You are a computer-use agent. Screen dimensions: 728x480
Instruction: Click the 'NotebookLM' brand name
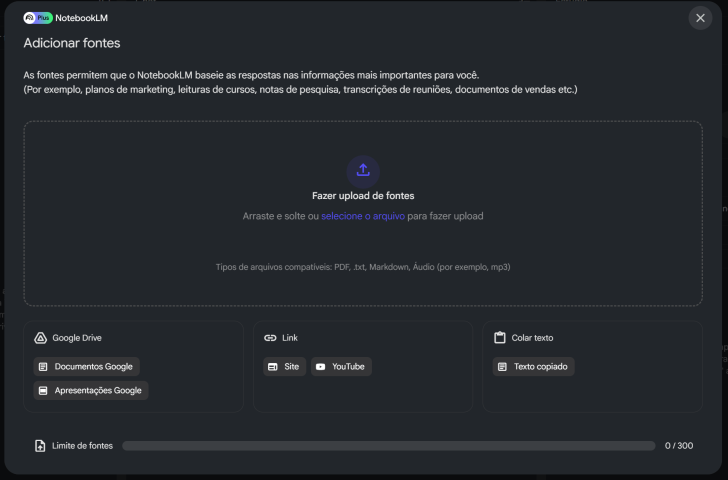tap(81, 18)
